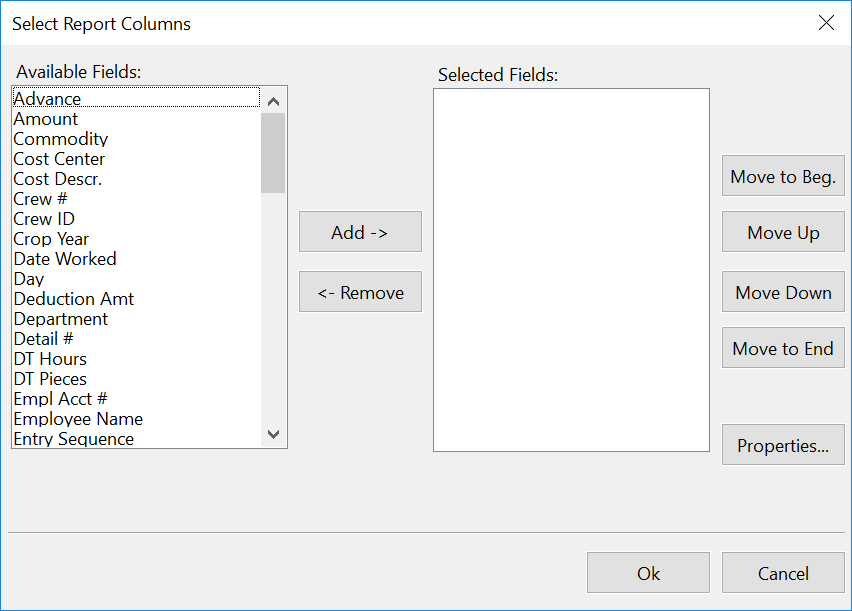Image resolution: width=852 pixels, height=611 pixels.
Task: Click the Move Down button
Action: point(783,293)
